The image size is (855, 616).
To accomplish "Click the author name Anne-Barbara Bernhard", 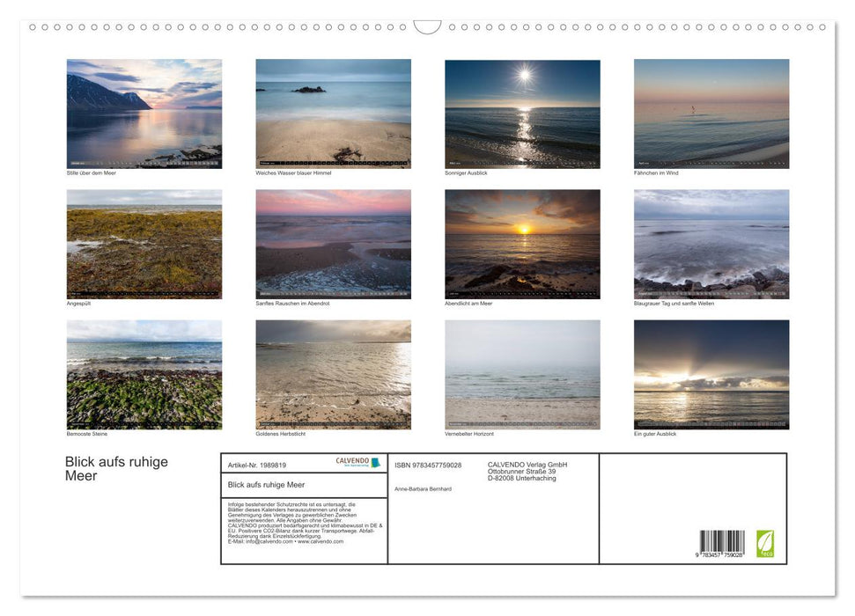I will coord(423,488).
